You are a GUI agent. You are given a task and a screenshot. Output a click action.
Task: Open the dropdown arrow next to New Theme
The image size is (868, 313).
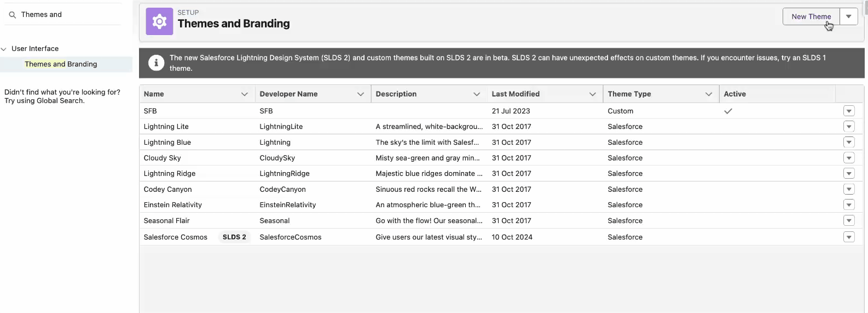click(x=848, y=16)
